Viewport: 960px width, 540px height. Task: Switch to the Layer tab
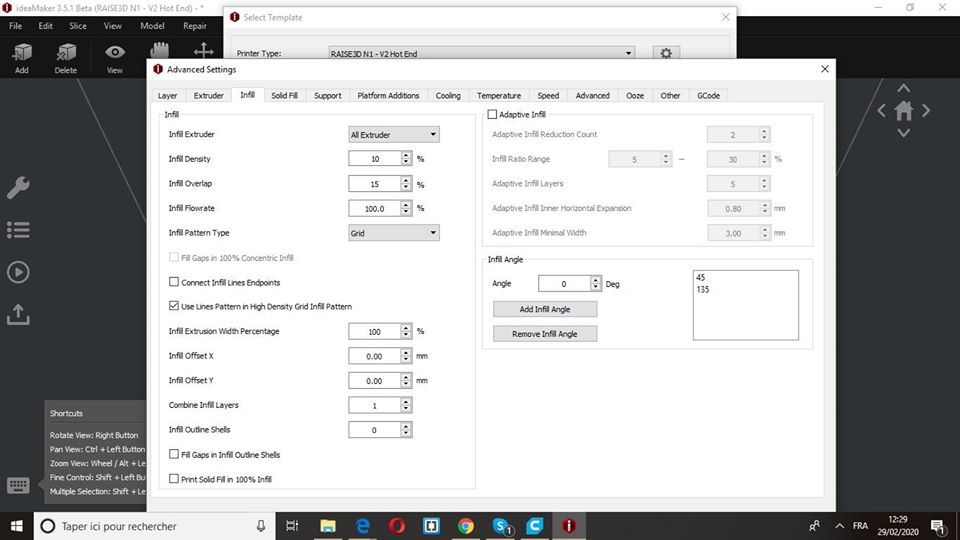[167, 96]
